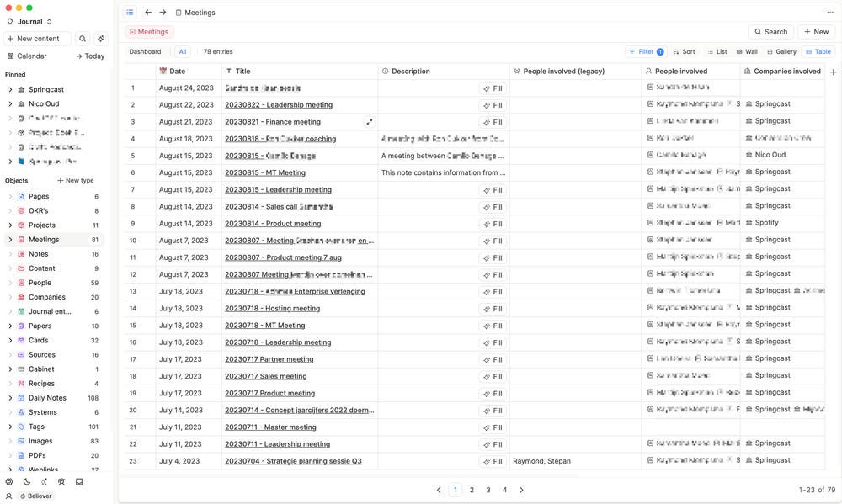Switch to the Gallery view
Viewport: 842px width, 504px height.
click(x=781, y=51)
